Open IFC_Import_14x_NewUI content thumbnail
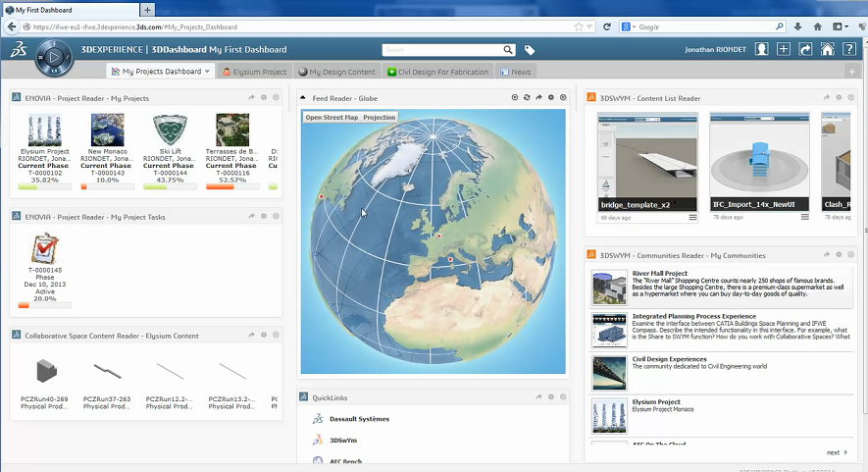This screenshot has height=472, width=868. [759, 161]
